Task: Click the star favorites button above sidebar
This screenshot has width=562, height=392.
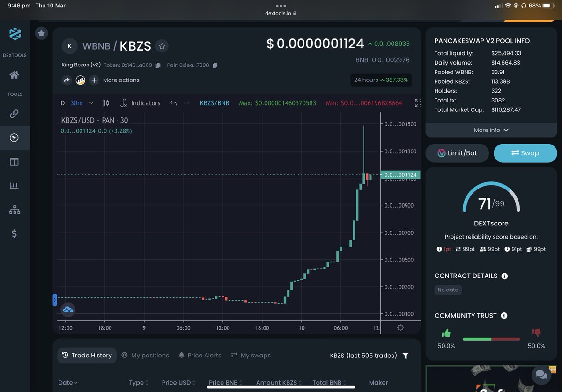Action: (41, 33)
